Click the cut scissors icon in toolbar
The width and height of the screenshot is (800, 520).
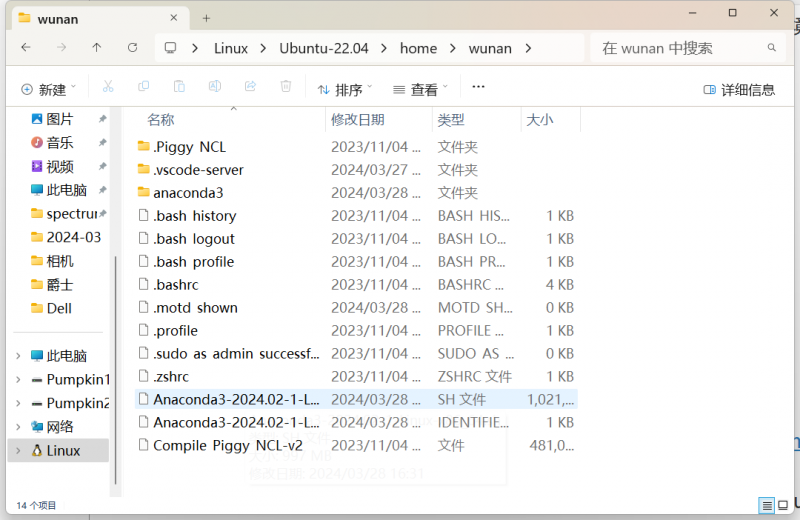tap(108, 88)
